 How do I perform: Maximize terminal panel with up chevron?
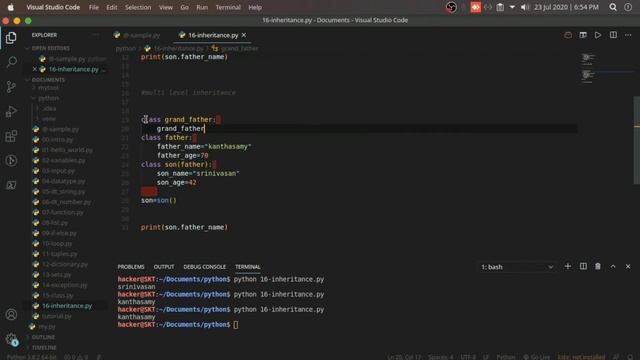613,267
